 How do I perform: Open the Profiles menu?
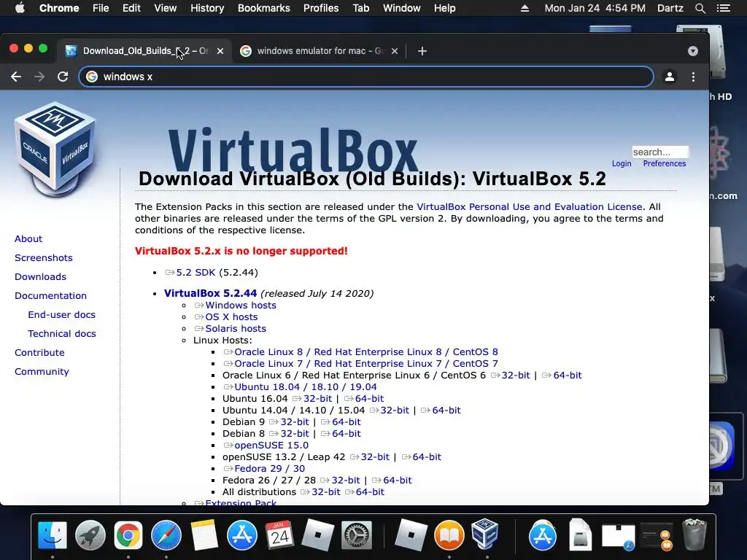(x=321, y=8)
